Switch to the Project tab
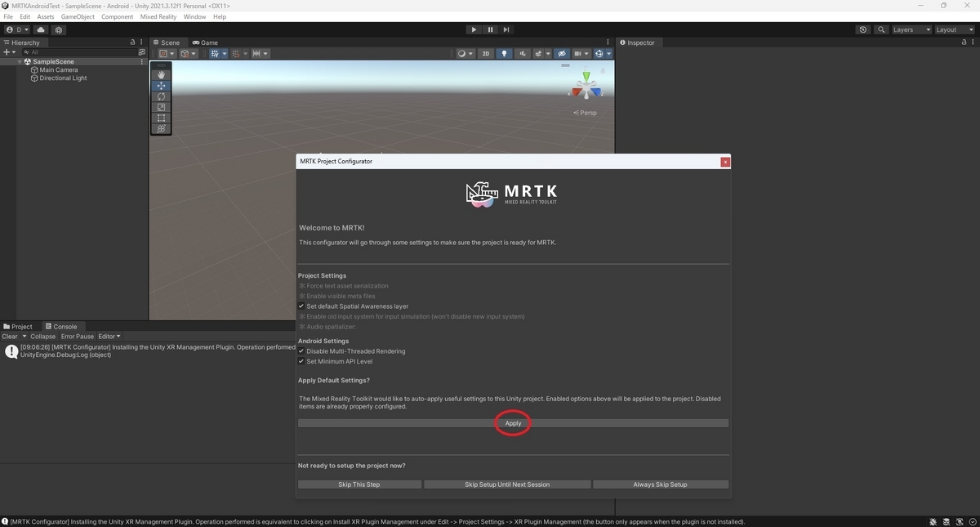This screenshot has height=527, width=980. tap(18, 327)
